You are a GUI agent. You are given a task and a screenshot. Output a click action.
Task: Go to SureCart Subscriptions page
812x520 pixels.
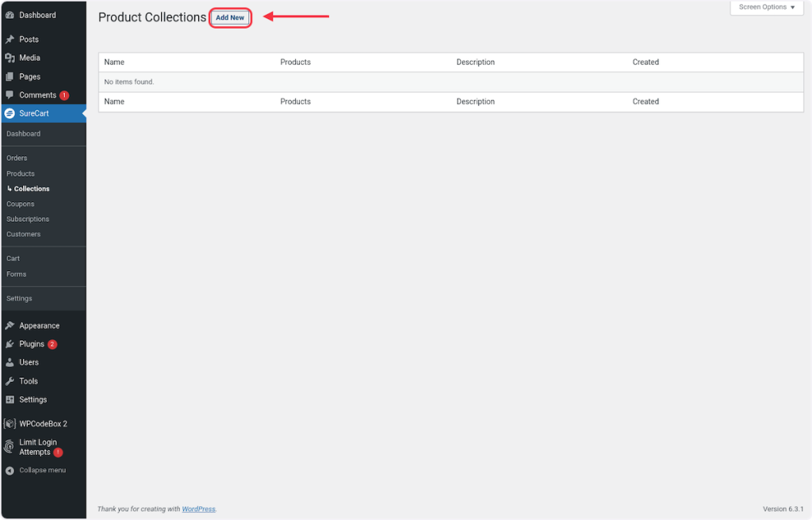pos(28,219)
